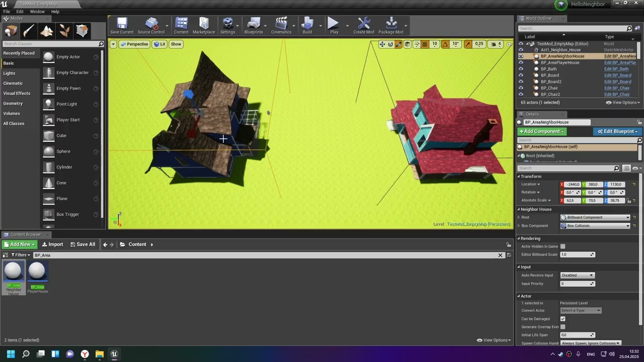Click the Windows Start button

click(x=11, y=354)
